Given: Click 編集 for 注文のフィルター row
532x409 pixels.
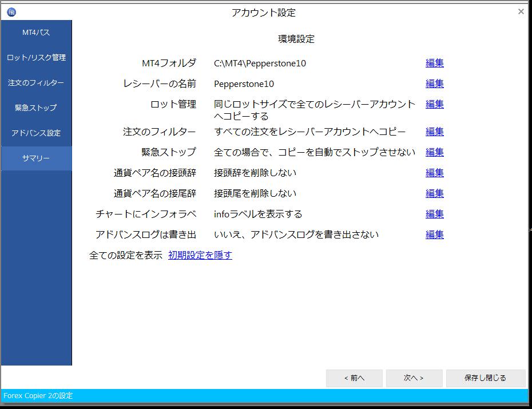Looking at the screenshot, I should [434, 132].
